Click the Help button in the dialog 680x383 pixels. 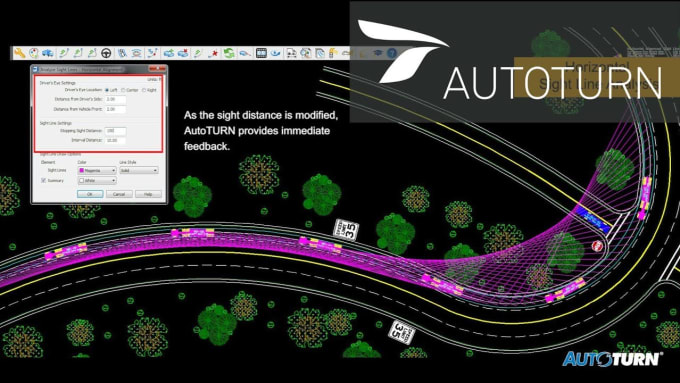point(148,194)
